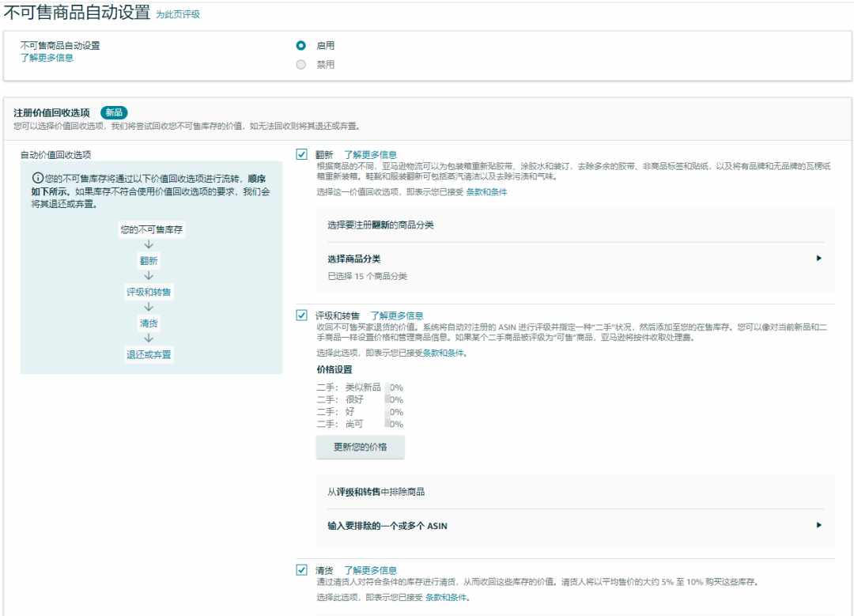Select the 禁用 radio button
The height and width of the screenshot is (616, 854).
(x=300, y=65)
